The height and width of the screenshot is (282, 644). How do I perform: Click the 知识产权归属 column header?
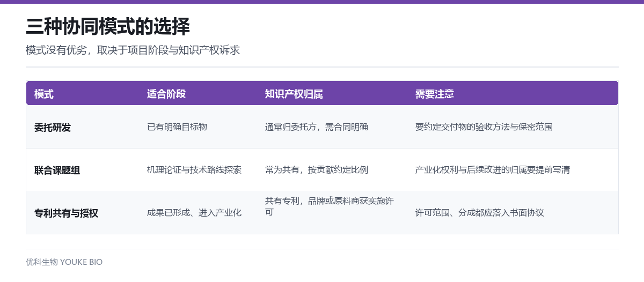pyautogui.click(x=294, y=94)
